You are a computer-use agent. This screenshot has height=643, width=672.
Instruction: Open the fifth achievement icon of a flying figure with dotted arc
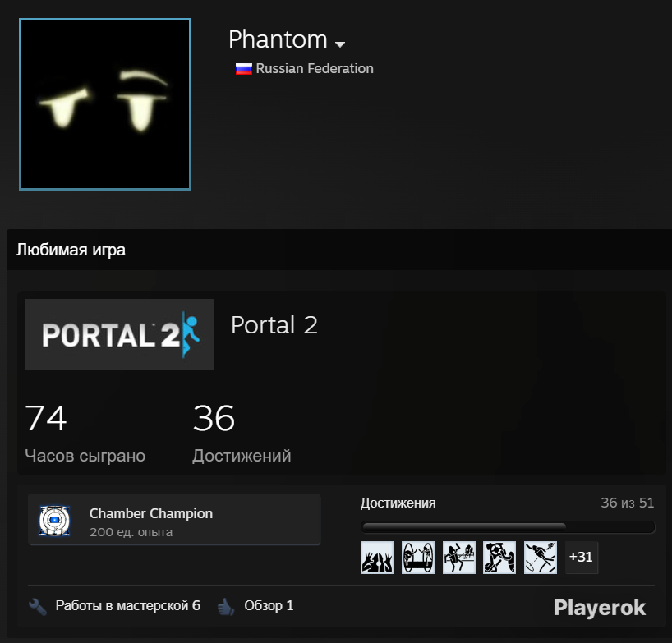(x=541, y=558)
